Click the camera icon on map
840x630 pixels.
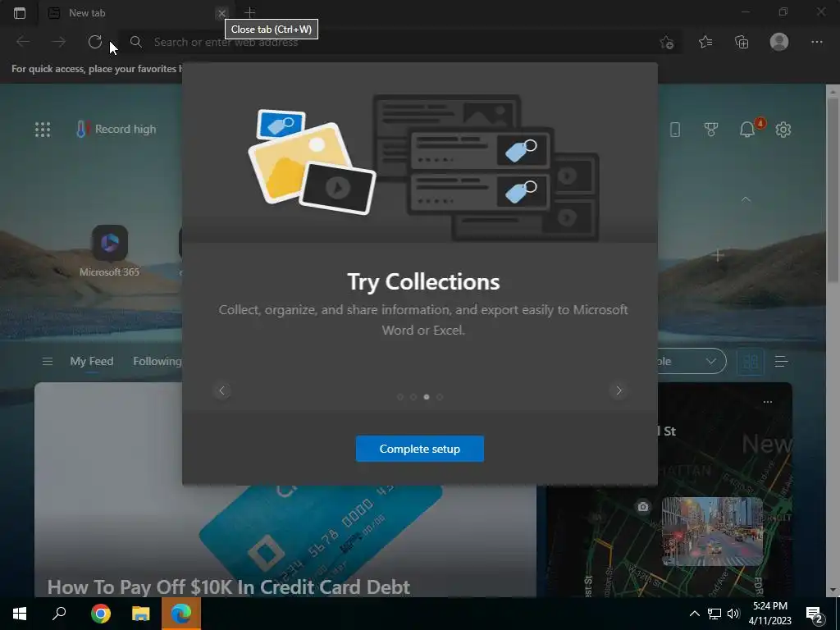643,506
